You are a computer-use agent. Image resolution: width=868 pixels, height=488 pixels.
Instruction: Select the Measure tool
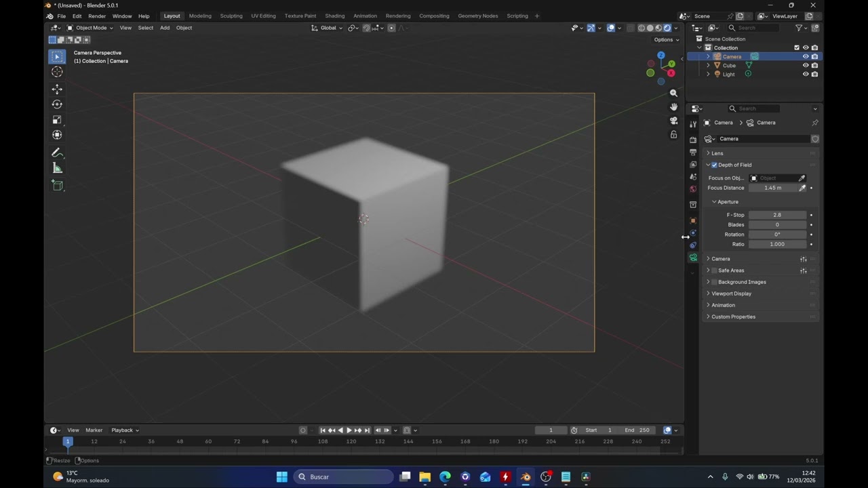coord(57,168)
